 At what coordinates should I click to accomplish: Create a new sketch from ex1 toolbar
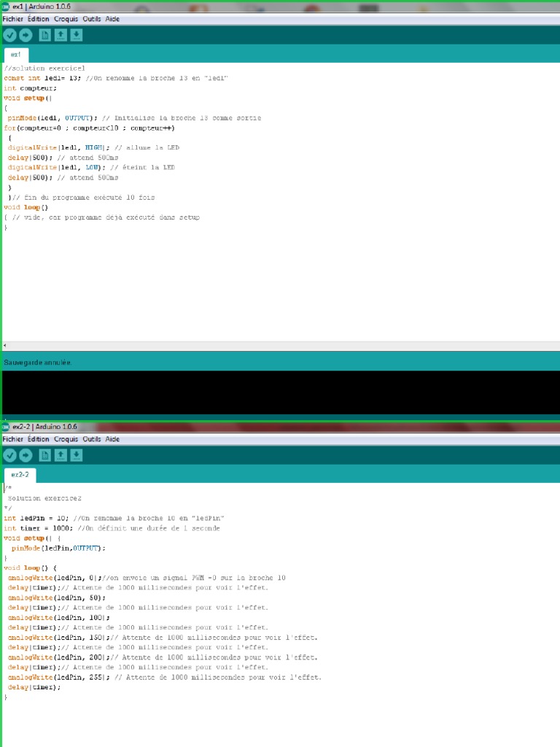pos(44,35)
